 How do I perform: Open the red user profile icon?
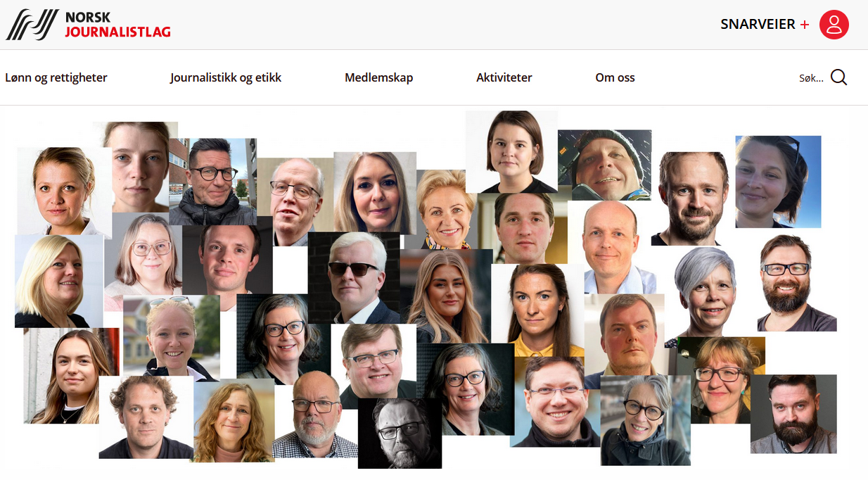(x=834, y=25)
